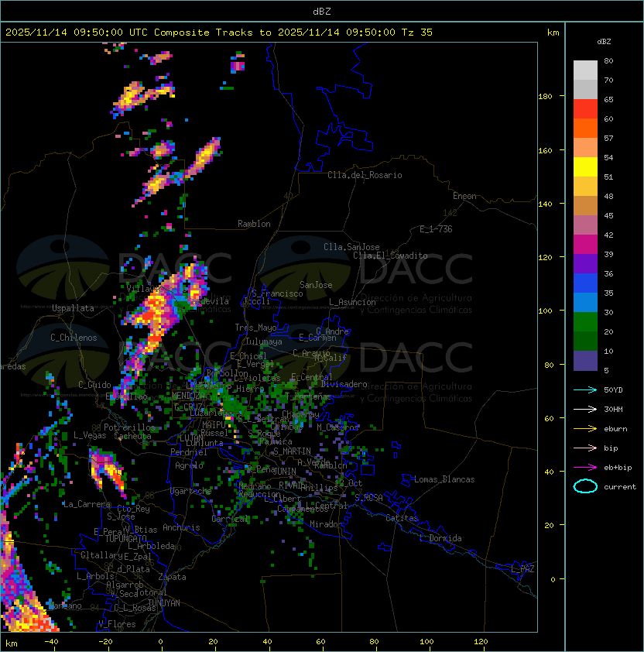Click the magenta eb+bip arrow icon in legend

[x=585, y=468]
